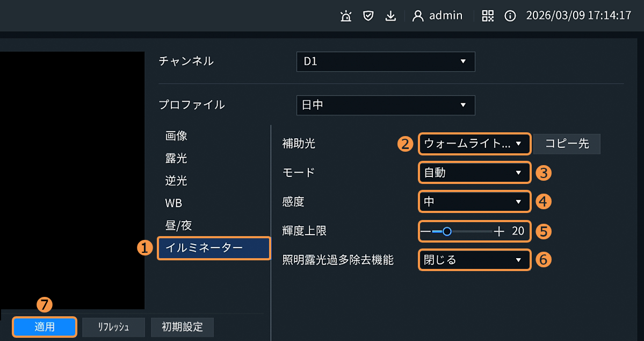Open the admin user account menu

click(437, 16)
